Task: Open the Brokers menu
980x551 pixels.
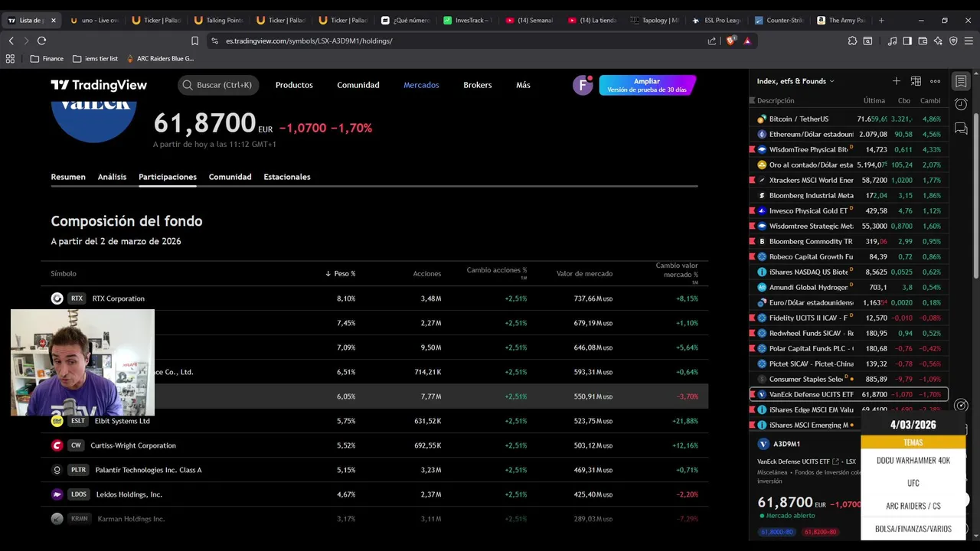Action: click(478, 85)
